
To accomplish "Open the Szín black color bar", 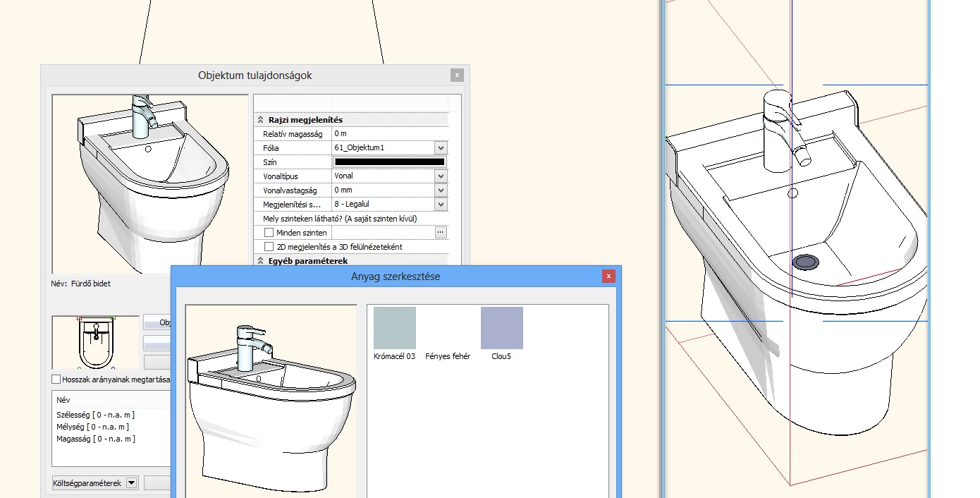I will click(389, 162).
